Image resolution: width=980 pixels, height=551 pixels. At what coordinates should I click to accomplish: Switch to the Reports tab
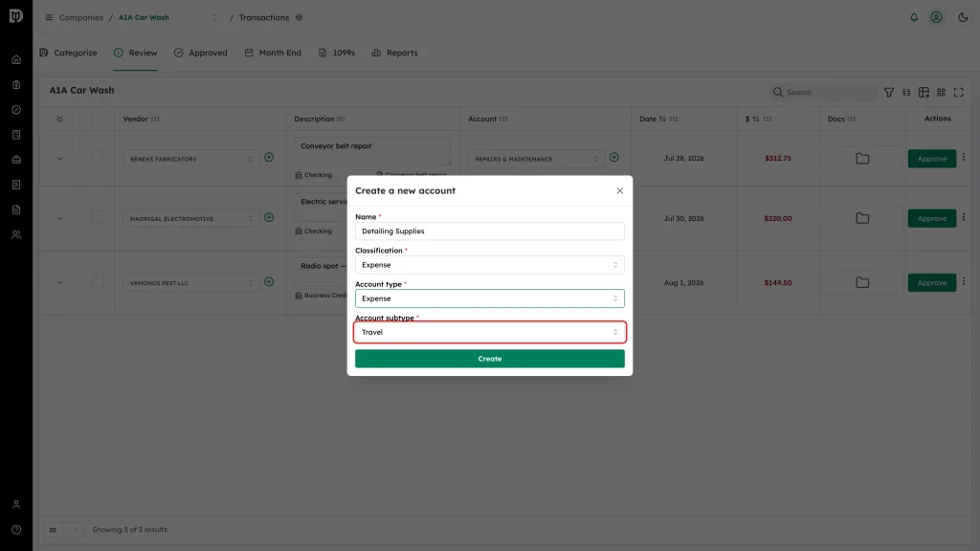(x=394, y=54)
